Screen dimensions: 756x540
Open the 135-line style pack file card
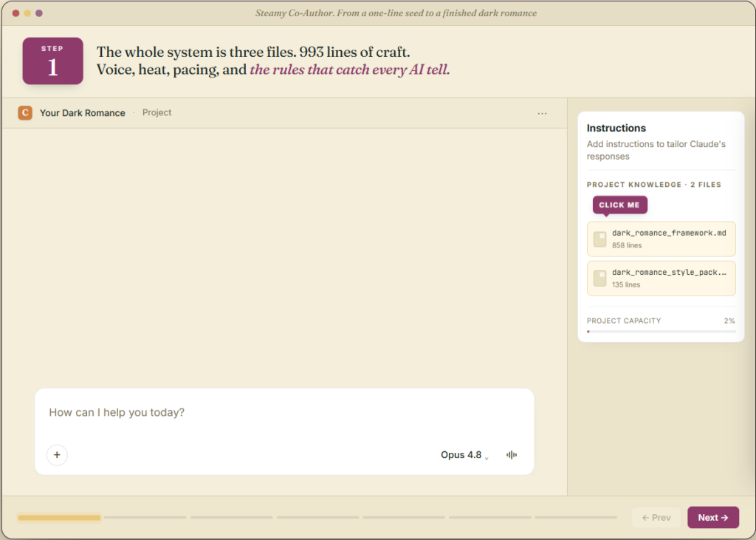pyautogui.click(x=661, y=278)
